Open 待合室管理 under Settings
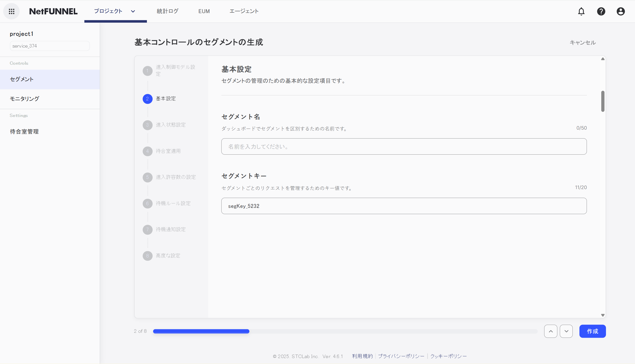 24,132
